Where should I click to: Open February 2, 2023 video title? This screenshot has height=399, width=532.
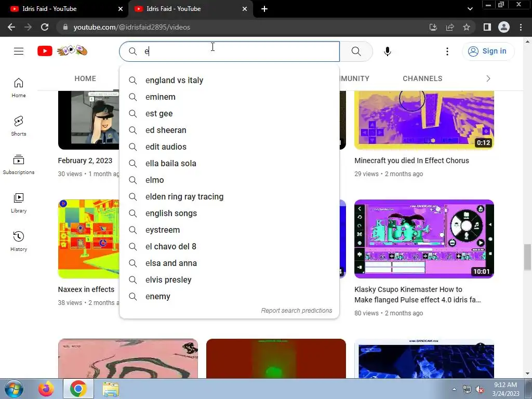85,161
